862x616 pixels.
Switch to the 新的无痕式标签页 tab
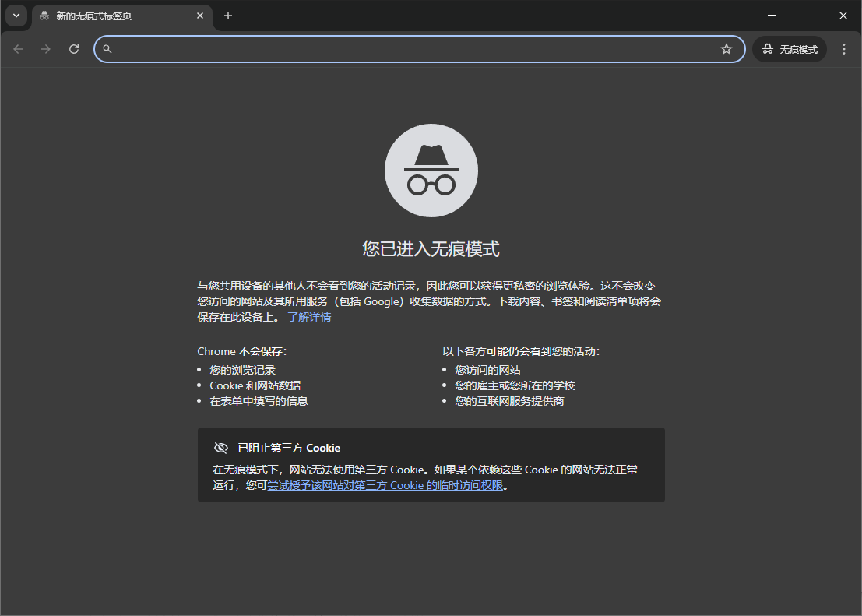click(109, 16)
